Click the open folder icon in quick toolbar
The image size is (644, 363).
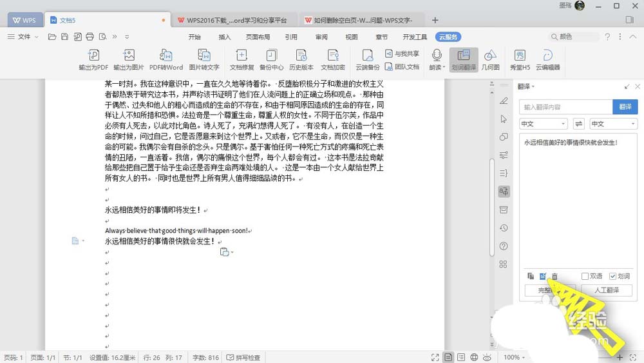(x=52, y=37)
